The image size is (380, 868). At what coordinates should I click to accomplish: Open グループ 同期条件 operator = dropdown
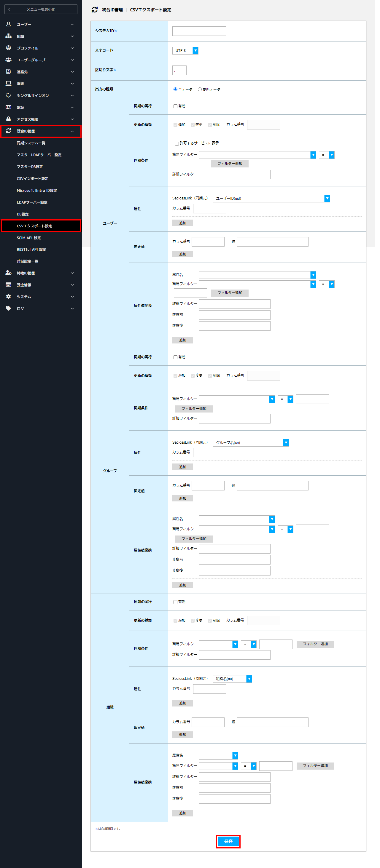coord(285,399)
